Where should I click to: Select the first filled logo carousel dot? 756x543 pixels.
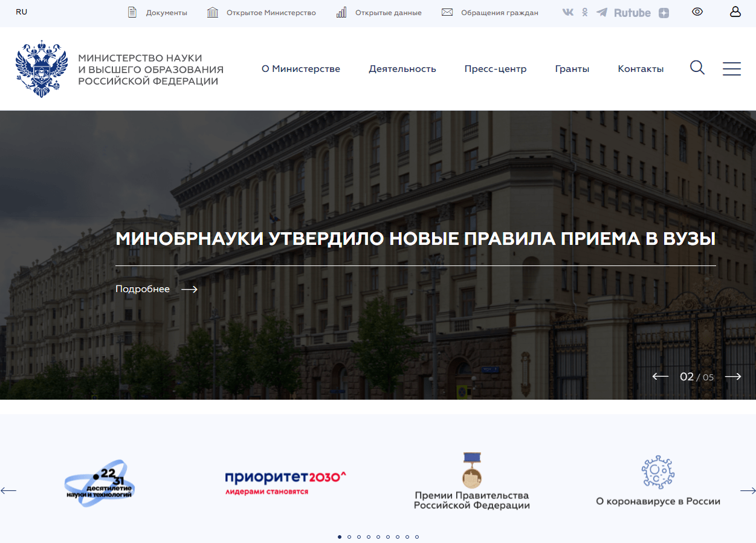(340, 537)
